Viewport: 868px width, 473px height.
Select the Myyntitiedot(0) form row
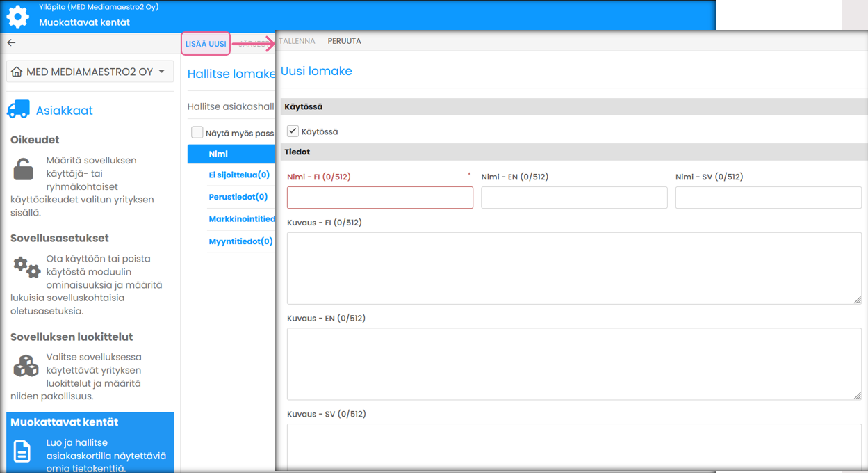240,241
